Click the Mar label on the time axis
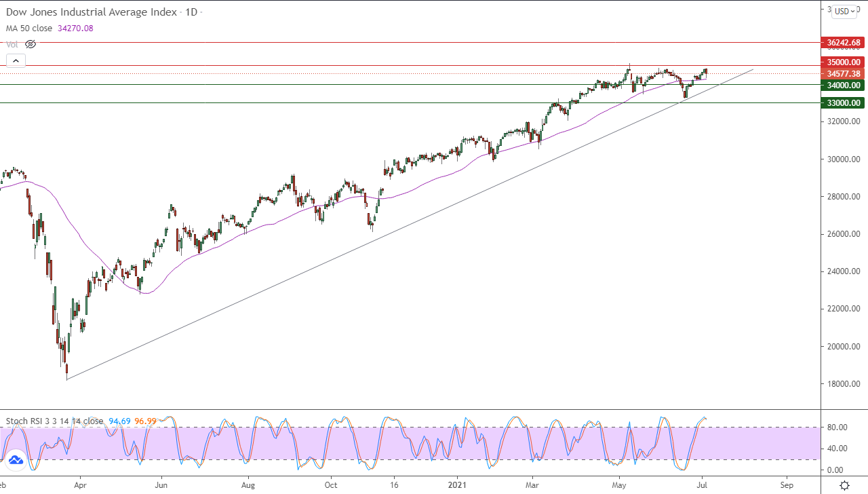The image size is (868, 494). pos(532,486)
